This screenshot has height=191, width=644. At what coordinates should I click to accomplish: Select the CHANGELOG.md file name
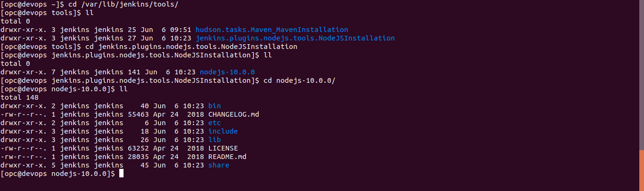(234, 114)
